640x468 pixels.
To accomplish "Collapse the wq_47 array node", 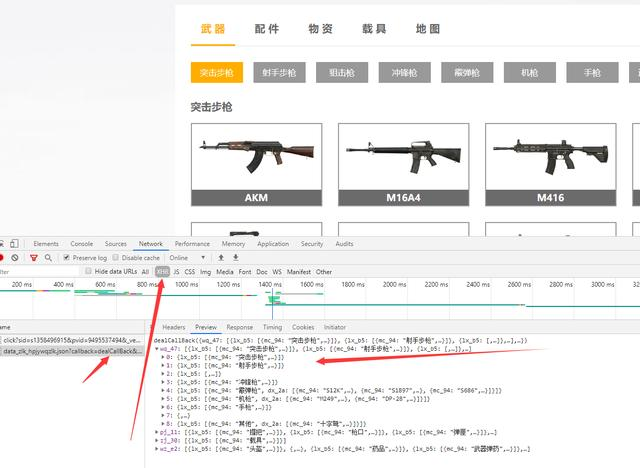I will pos(157,349).
